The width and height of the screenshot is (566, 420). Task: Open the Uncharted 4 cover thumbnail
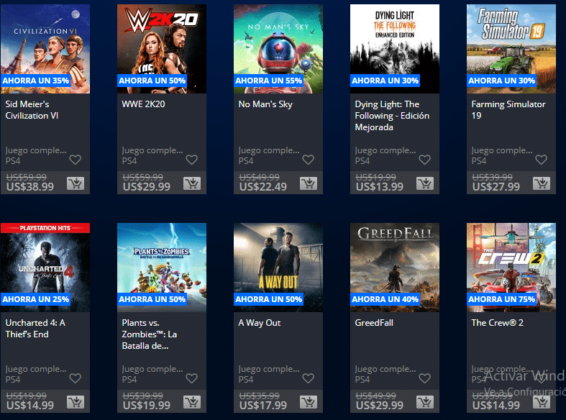(45, 267)
